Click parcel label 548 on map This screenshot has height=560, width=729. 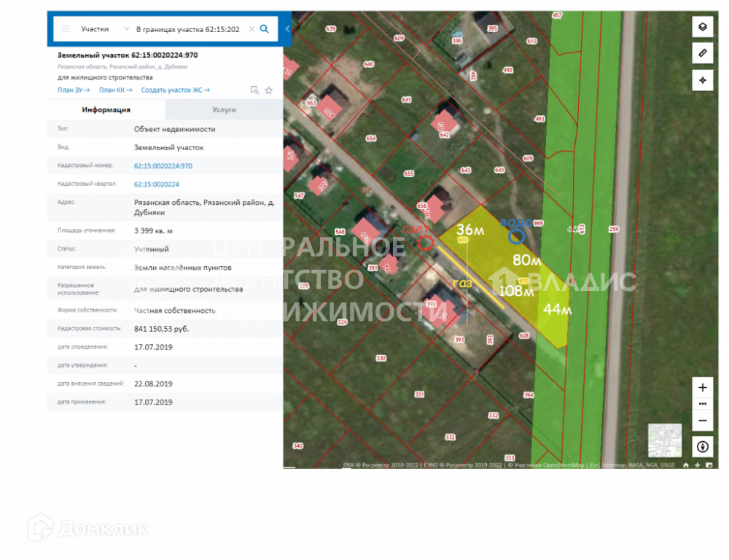(340, 232)
